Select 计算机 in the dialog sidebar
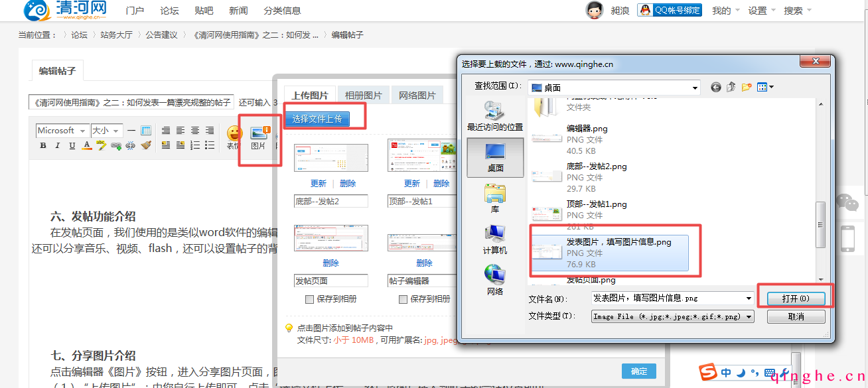The height and width of the screenshot is (388, 868). pos(495,240)
